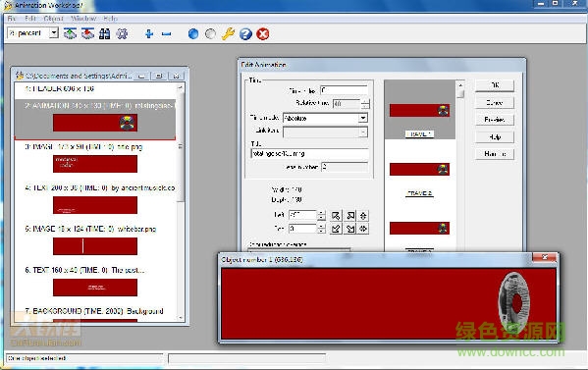Maximize the document list child window
Screen dimensions: 588x370
(159, 76)
